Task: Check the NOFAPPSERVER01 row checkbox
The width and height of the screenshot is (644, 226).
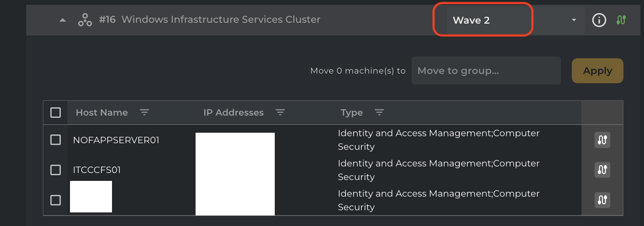Action: [56, 140]
